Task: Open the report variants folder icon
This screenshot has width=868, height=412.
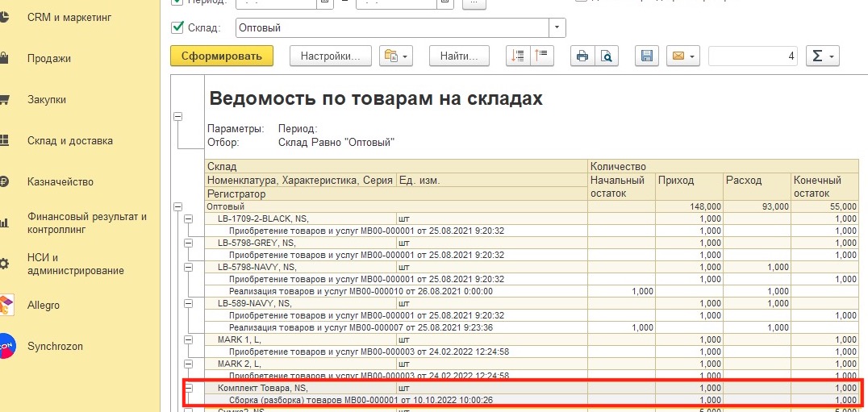Action: [396, 56]
